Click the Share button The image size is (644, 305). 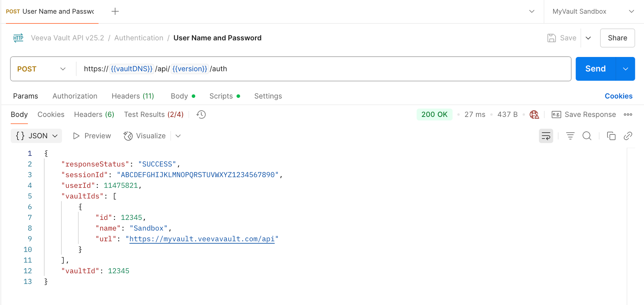(x=617, y=38)
